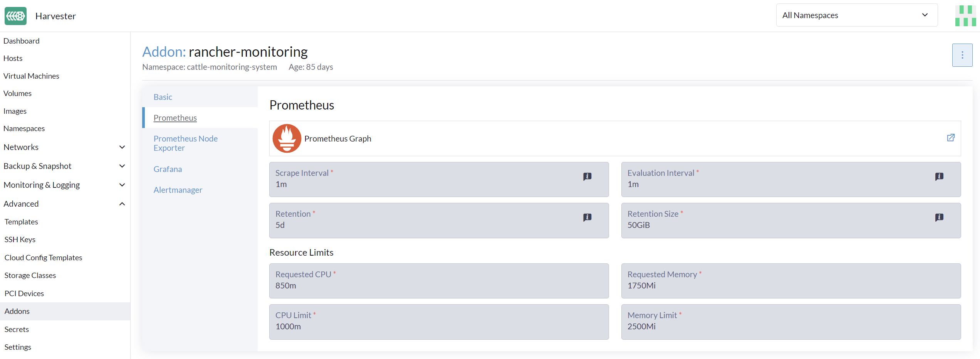Click the Retention info icon
Screen dimensions: 980x359
(x=587, y=217)
